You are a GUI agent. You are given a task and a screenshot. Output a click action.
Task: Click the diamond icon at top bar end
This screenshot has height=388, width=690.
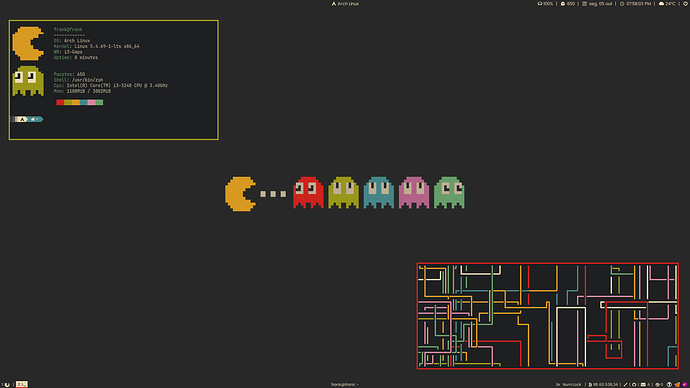pos(685,4)
